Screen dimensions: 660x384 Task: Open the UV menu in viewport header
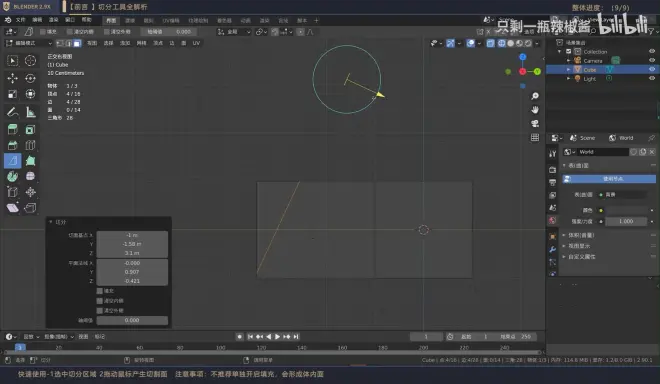[196, 43]
